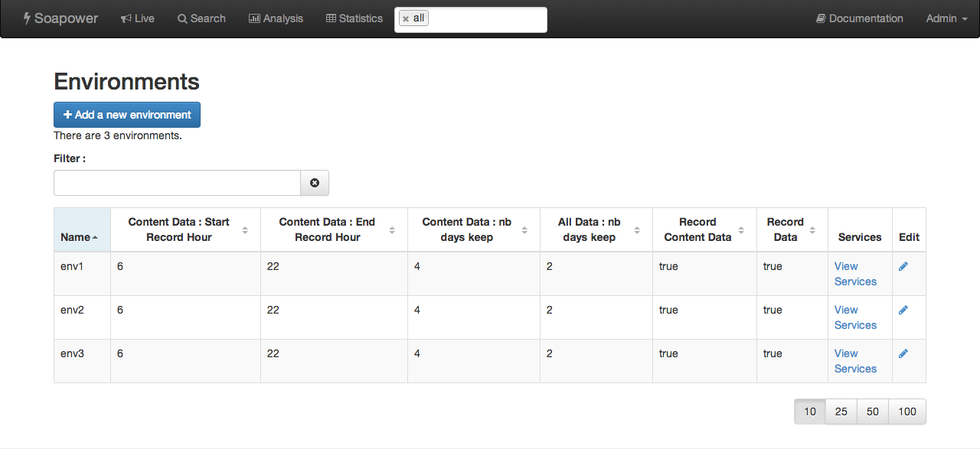Viewport: 980px width, 449px height.
Task: Click the Soapower brand logo
Action: click(60, 18)
